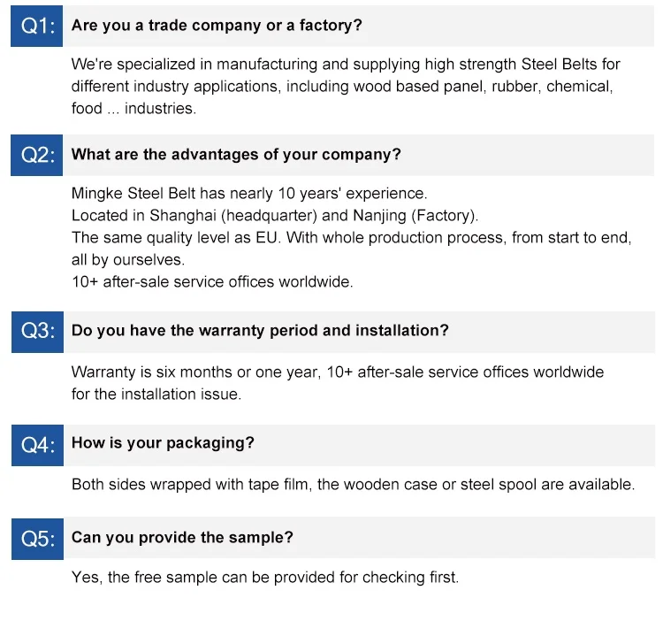Select the same quality level as EU text
This screenshot has height=644, width=663.
coord(351,238)
